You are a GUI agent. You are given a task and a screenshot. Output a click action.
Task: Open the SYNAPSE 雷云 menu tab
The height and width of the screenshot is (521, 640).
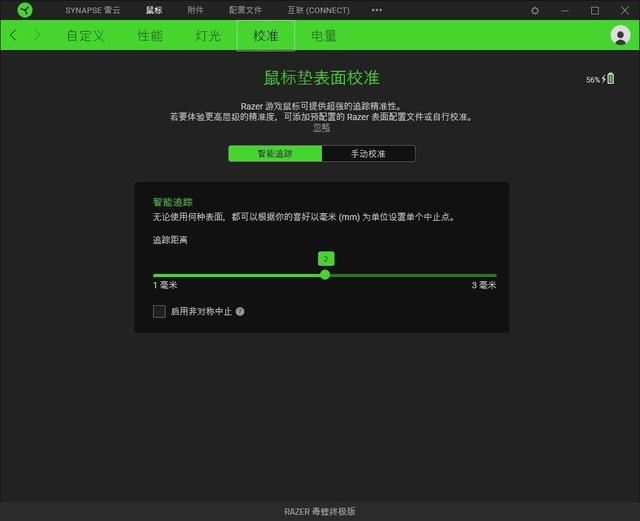tap(93, 10)
